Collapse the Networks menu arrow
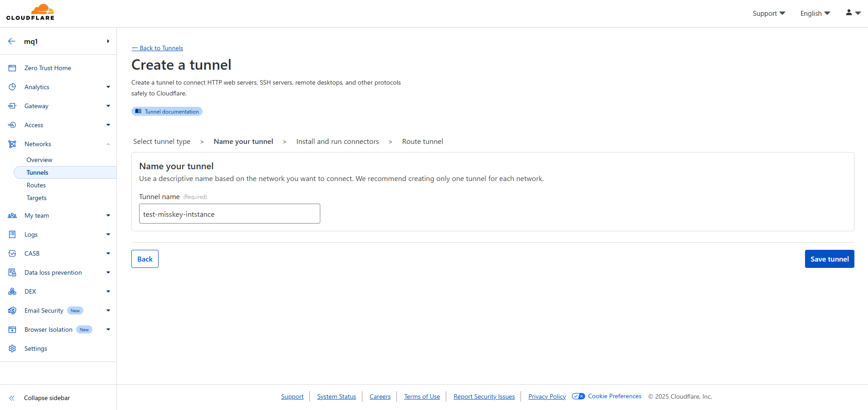The width and height of the screenshot is (868, 410). (108, 144)
